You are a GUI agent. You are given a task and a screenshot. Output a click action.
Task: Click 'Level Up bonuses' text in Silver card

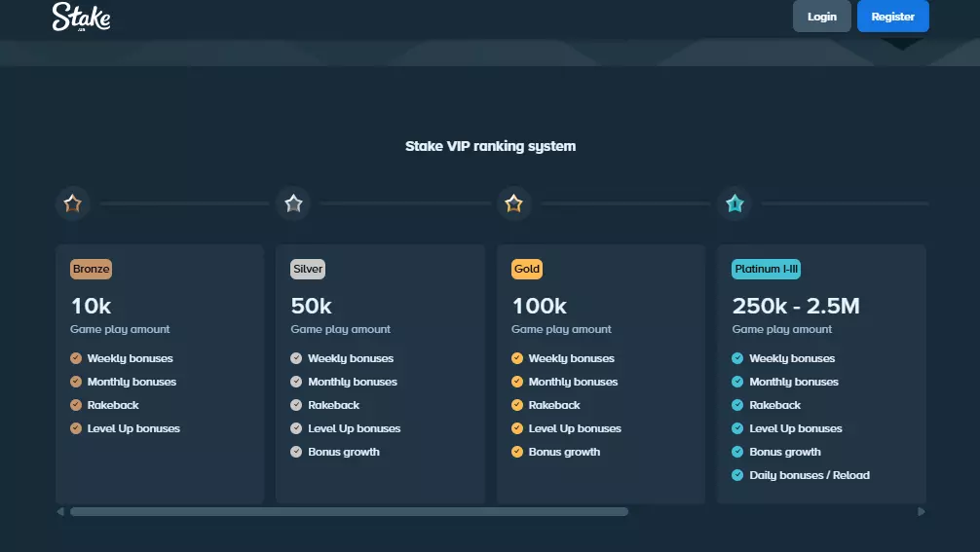pos(355,428)
